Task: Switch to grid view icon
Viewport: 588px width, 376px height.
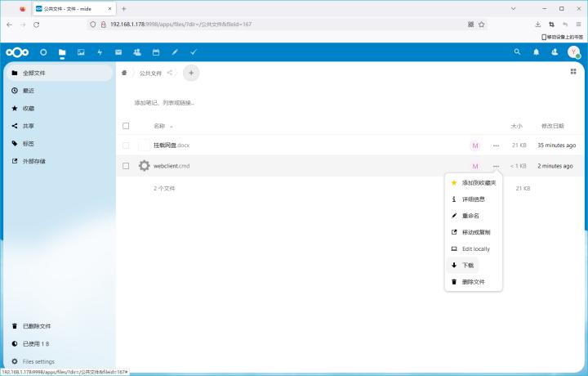Action: coord(573,71)
